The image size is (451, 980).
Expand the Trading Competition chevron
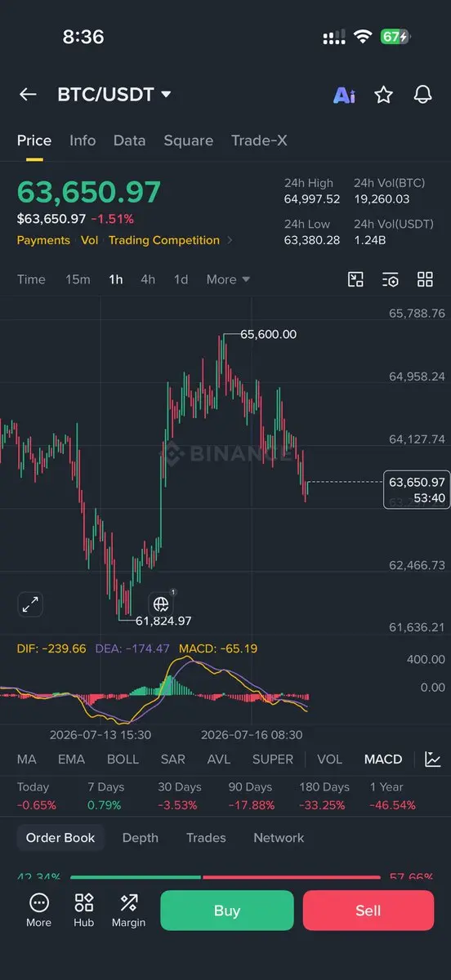(230, 240)
